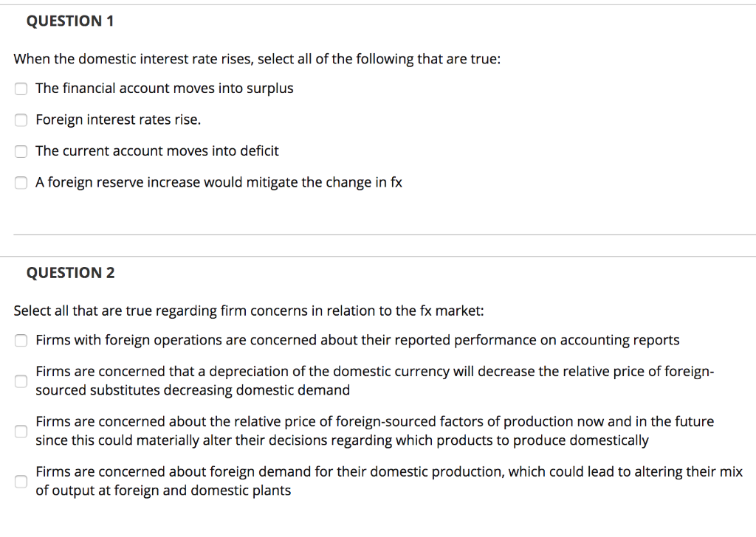Check the depreciation of domestic currency option
Image resolution: width=756 pixels, height=537 pixels.
(x=21, y=381)
